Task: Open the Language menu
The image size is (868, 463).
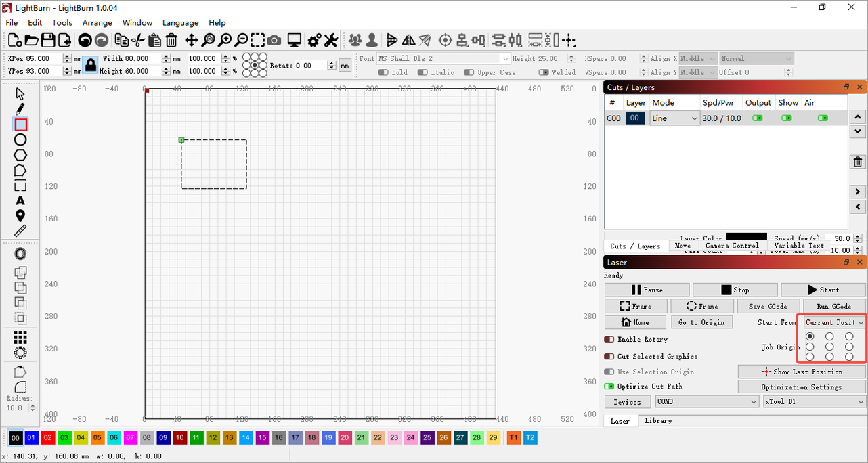Action: [180, 22]
